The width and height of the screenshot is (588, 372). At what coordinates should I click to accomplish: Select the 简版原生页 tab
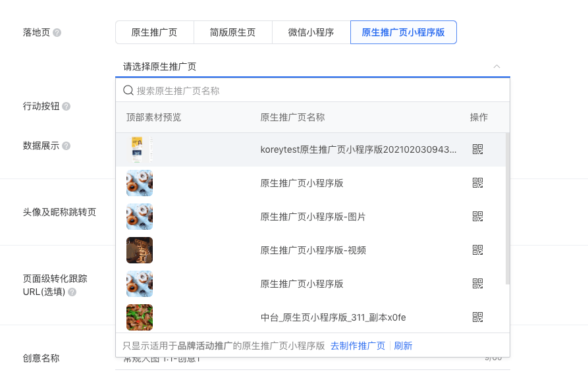point(232,32)
